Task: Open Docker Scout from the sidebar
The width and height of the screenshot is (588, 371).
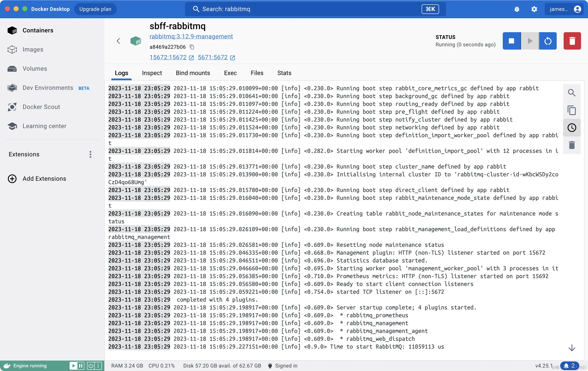Action: pos(42,107)
